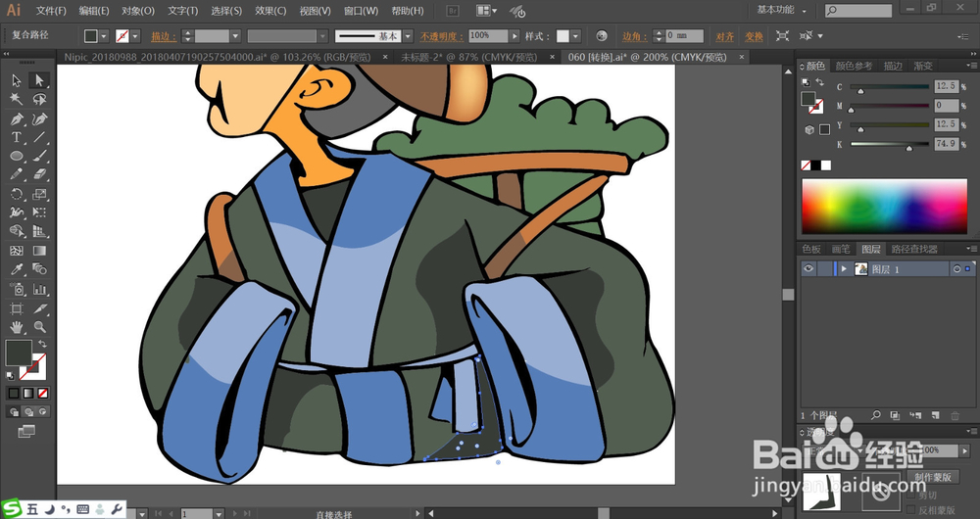
Task: Set toolbox paint mode to Color
Action: tap(13, 393)
